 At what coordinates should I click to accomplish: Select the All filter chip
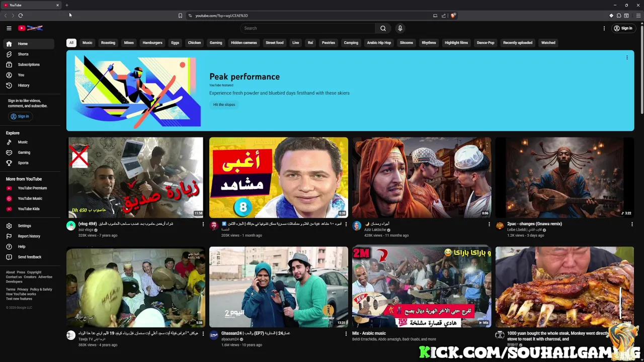[71, 43]
